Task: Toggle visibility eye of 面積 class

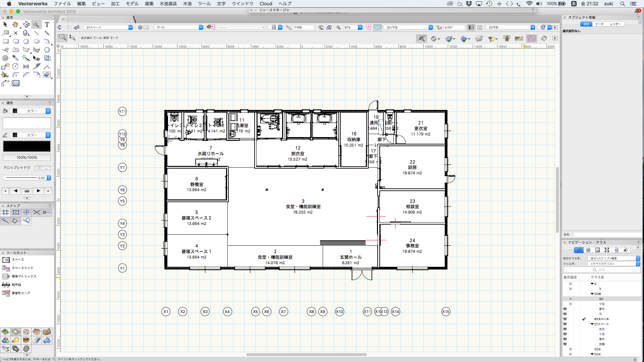Action: [x=565, y=344]
